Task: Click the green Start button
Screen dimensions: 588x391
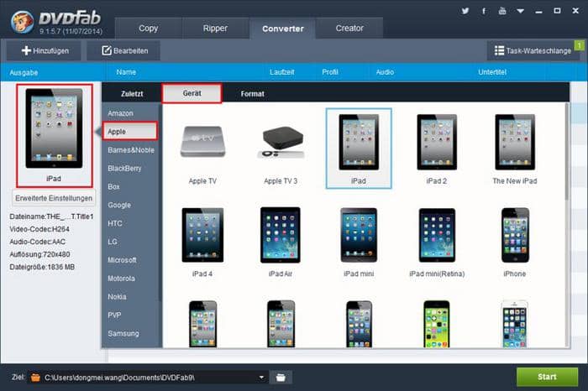Action: pos(547,377)
